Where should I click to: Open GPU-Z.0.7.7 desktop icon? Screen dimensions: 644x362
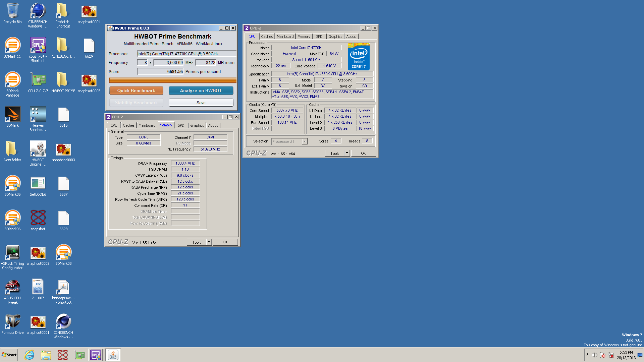click(x=38, y=82)
